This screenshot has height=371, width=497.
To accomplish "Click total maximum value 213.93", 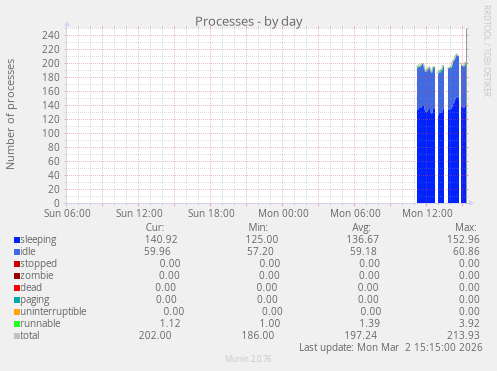I will coord(463,335).
